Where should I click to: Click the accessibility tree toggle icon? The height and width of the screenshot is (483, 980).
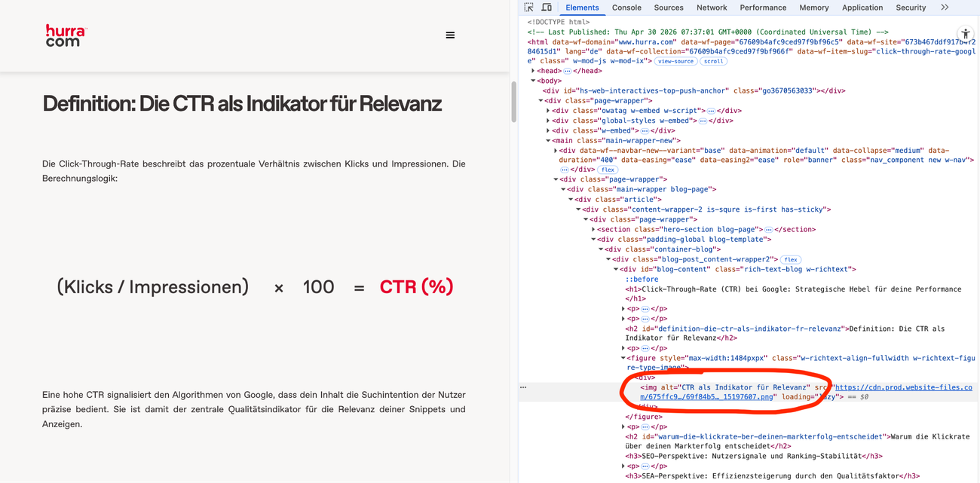point(966,34)
